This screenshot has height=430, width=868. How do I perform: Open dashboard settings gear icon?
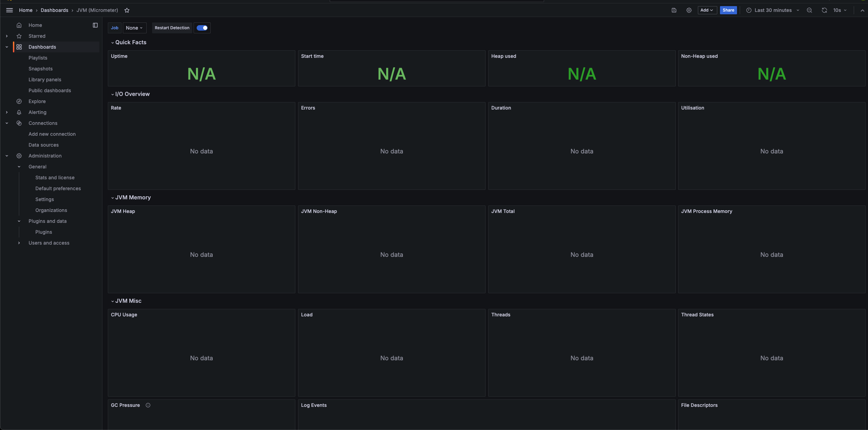pyautogui.click(x=689, y=10)
